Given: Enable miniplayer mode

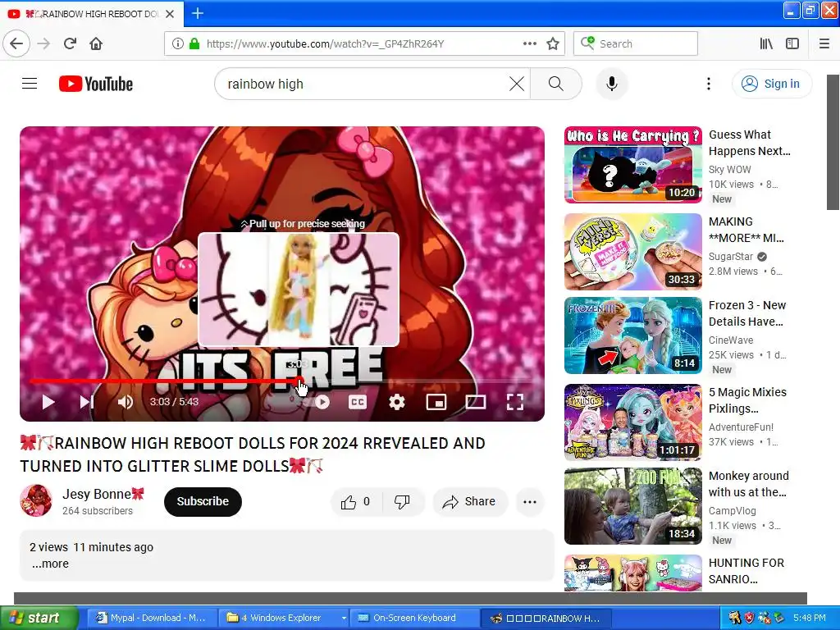Looking at the screenshot, I should [436, 402].
